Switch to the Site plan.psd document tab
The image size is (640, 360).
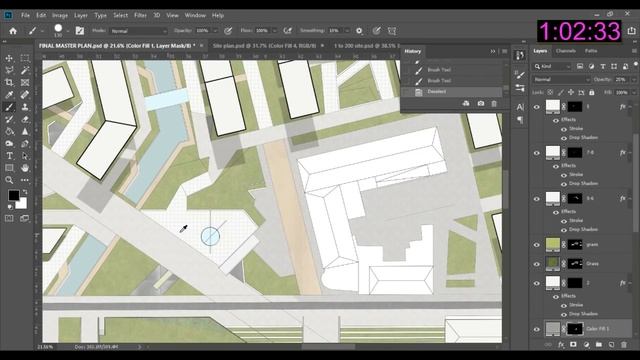point(264,46)
